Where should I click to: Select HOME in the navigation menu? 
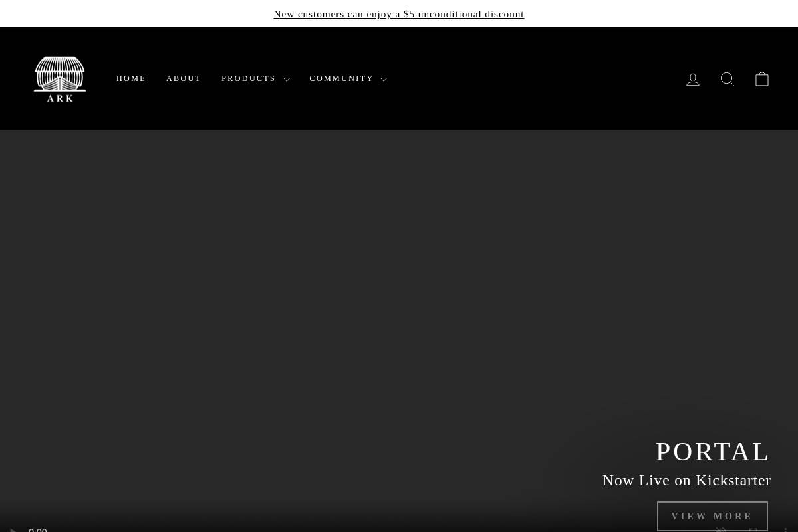(x=131, y=78)
